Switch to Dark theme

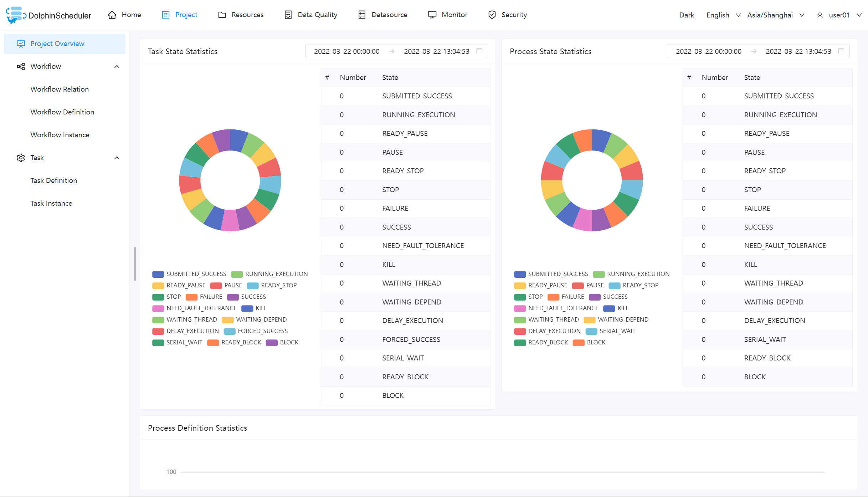click(687, 15)
